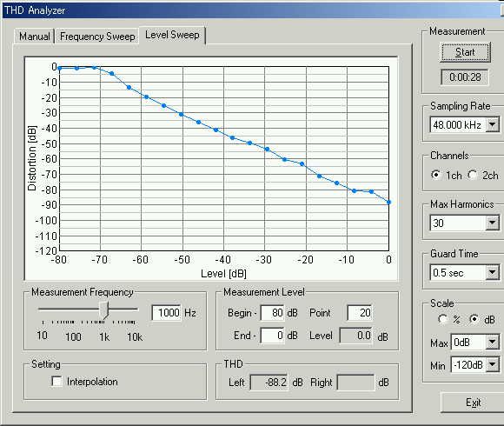Click the Point count input field
The width and height of the screenshot is (504, 426).
pos(360,312)
